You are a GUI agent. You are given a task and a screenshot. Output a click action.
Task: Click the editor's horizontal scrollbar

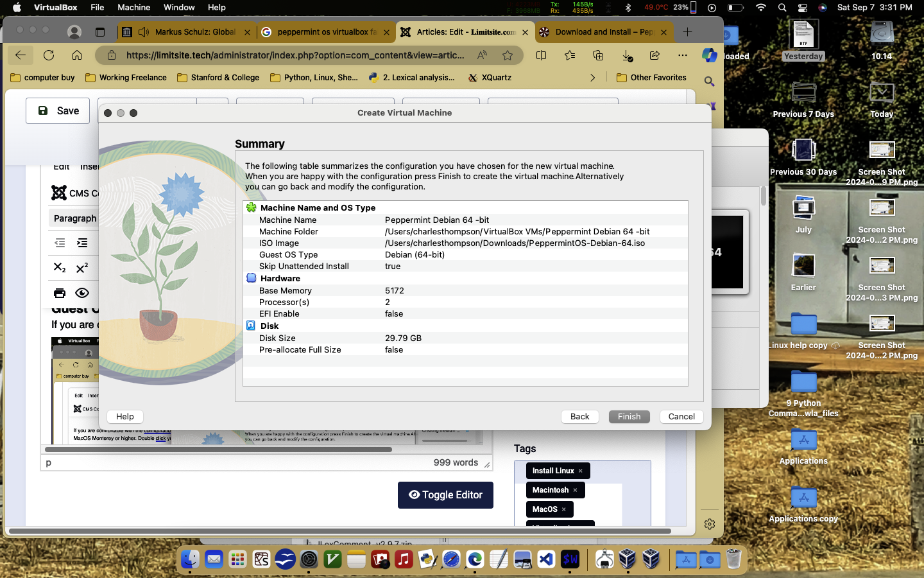pos(218,450)
